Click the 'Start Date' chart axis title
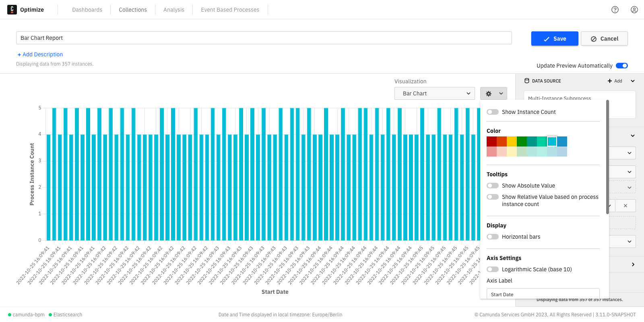Image resolution: width=644 pixels, height=322 pixels. point(275,292)
